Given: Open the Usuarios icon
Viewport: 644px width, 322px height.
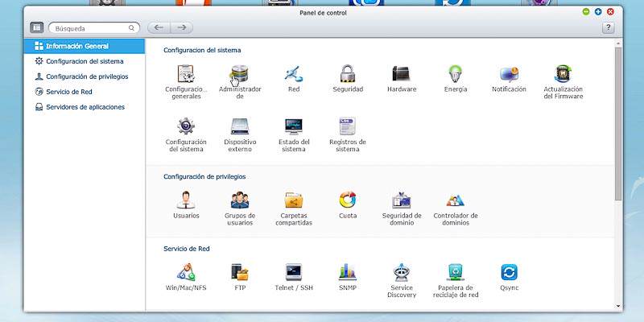Looking at the screenshot, I should pyautogui.click(x=186, y=200).
